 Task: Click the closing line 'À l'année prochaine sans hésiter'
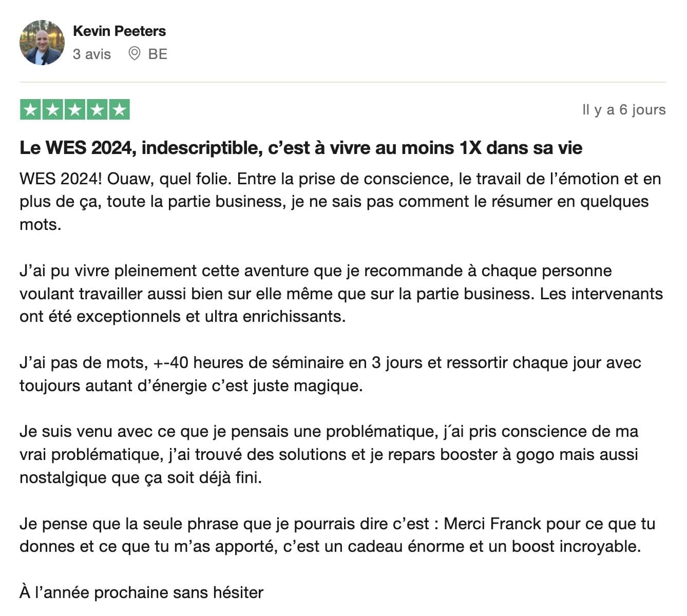click(141, 592)
